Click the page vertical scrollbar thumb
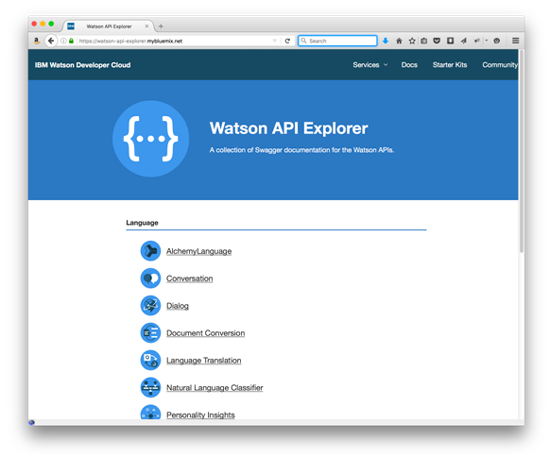The image size is (550, 456). (x=521, y=151)
